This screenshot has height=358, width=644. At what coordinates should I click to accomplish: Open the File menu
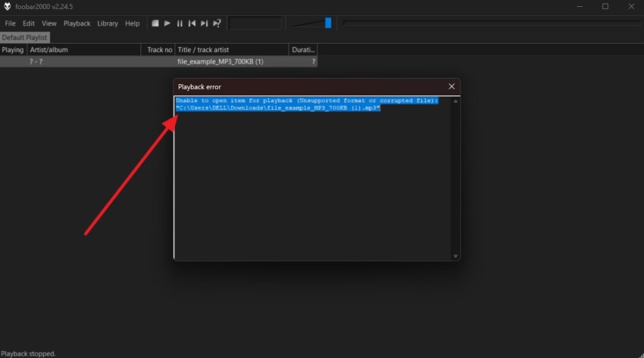click(11, 23)
